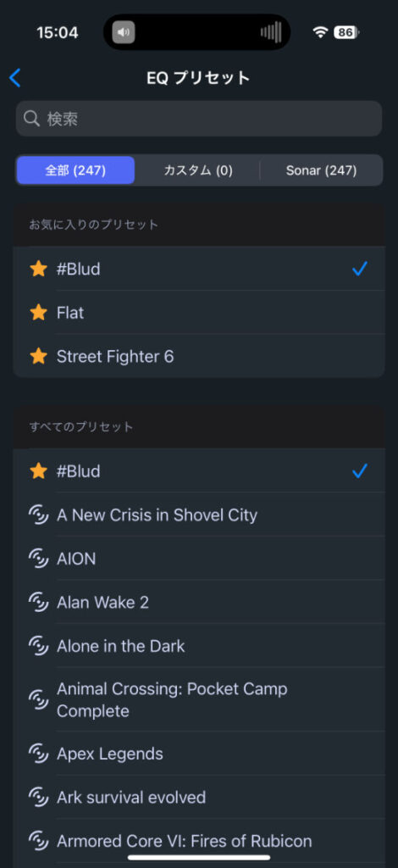Tap Sonar icon beside Alone in the Dark

pos(38,646)
